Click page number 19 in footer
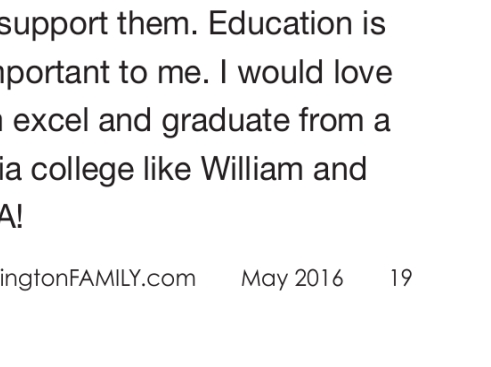The image size is (491, 367). [x=401, y=278]
